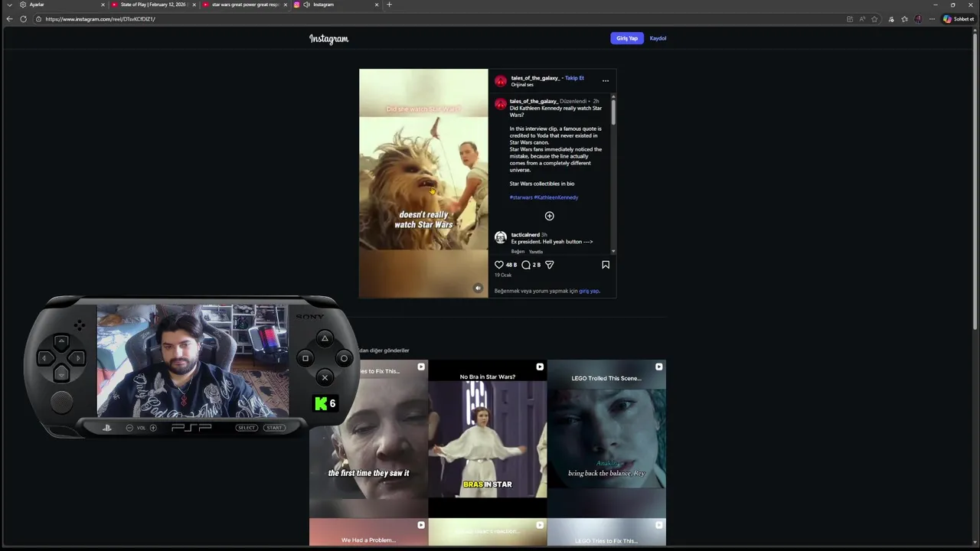
Task: Click the Orijinal ses audio label
Action: [x=522, y=85]
